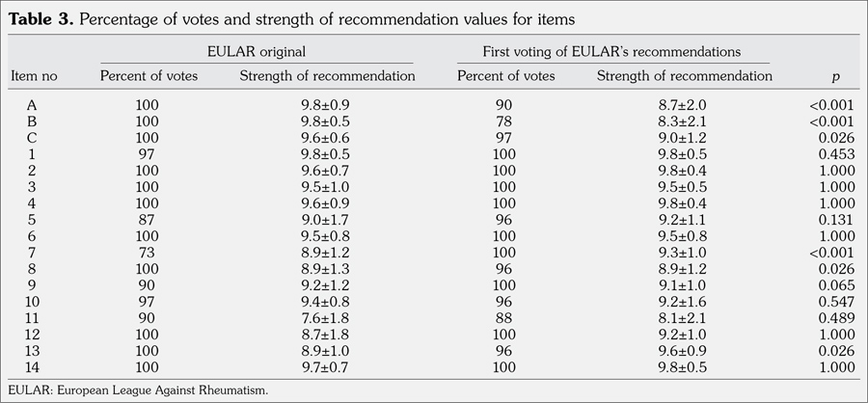Click "First voting of EULAR's recommendations" header
The height and width of the screenshot is (403, 868).
(x=612, y=51)
